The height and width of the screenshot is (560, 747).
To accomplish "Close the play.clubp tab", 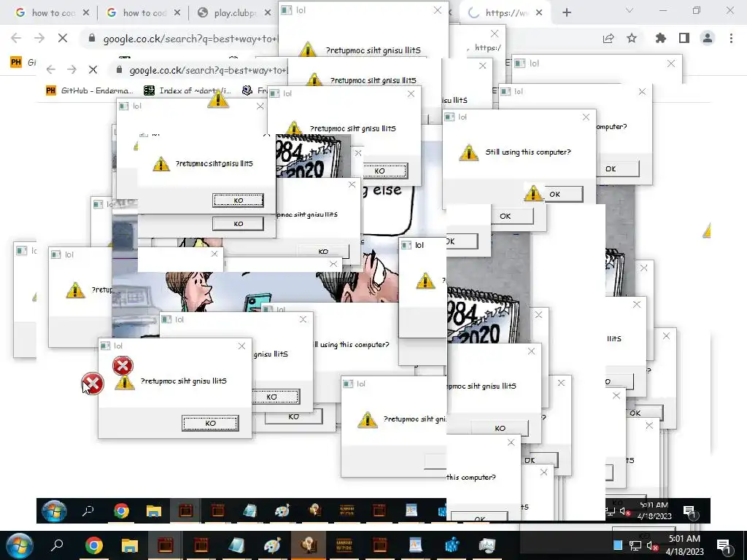I will pos(268,13).
